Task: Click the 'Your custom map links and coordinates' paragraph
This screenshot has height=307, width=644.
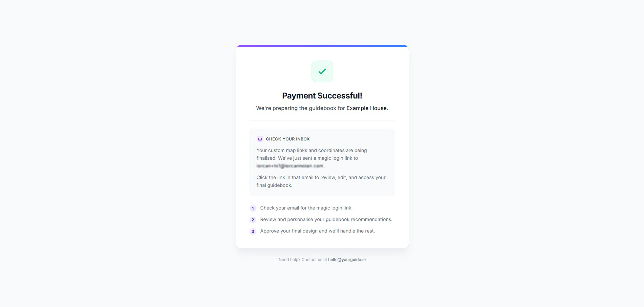Action: coord(312,158)
